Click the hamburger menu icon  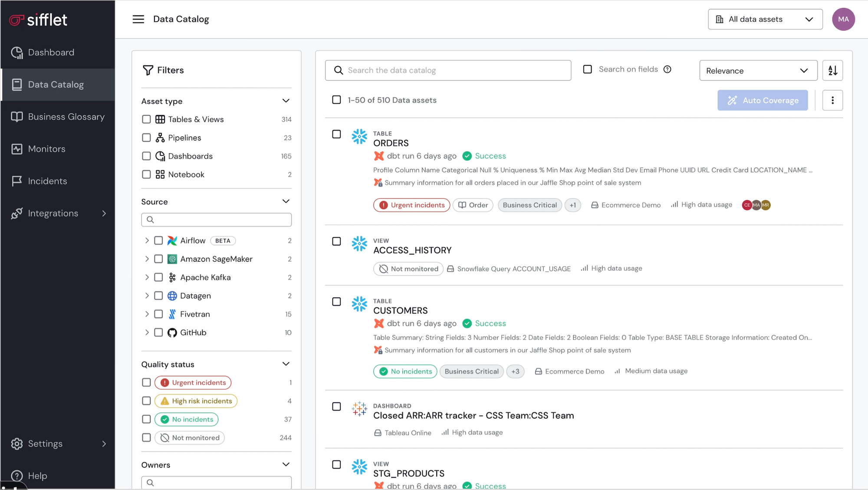[138, 19]
